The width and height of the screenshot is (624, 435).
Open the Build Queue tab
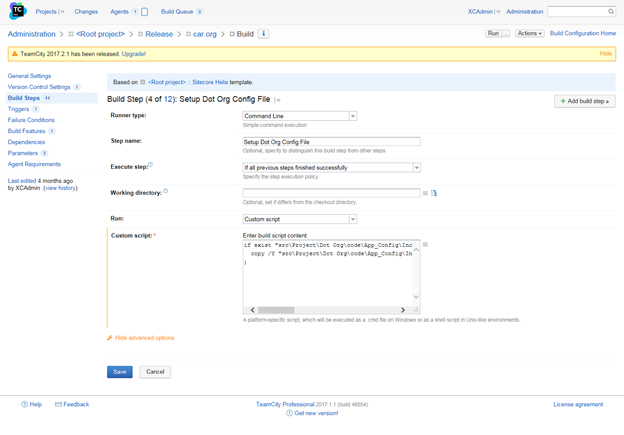coord(177,12)
